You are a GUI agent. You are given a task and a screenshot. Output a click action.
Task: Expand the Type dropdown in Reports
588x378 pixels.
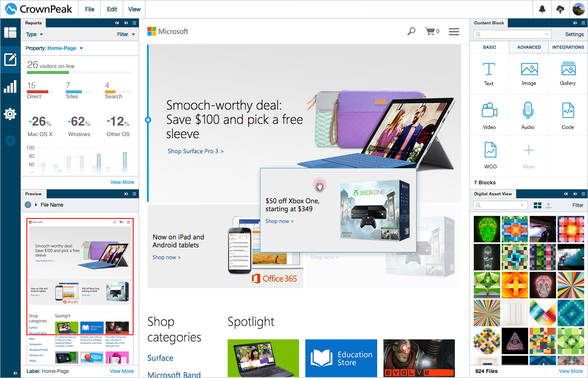(x=34, y=34)
